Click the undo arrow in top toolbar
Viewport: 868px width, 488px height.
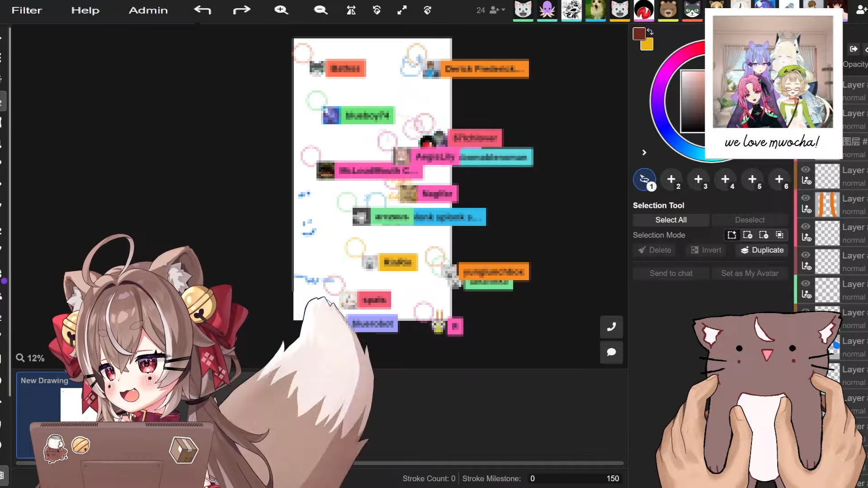pyautogui.click(x=203, y=10)
